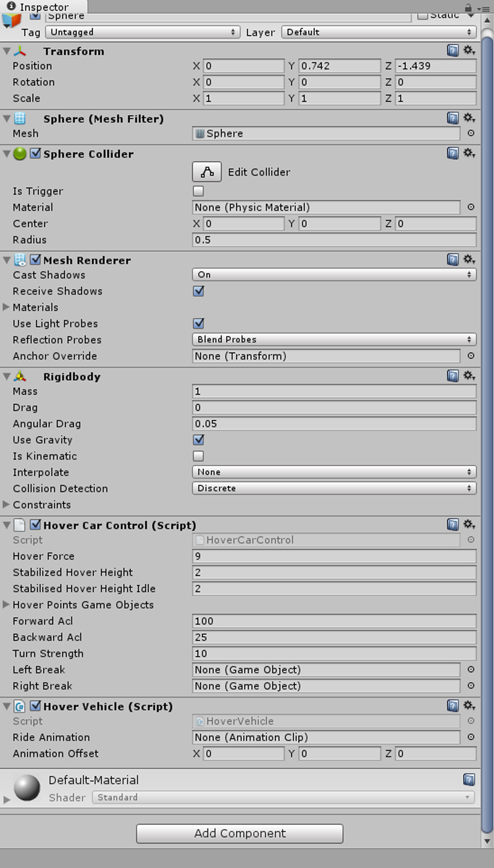Open object picker for Physic Material
This screenshot has height=868, width=494.
point(471,207)
